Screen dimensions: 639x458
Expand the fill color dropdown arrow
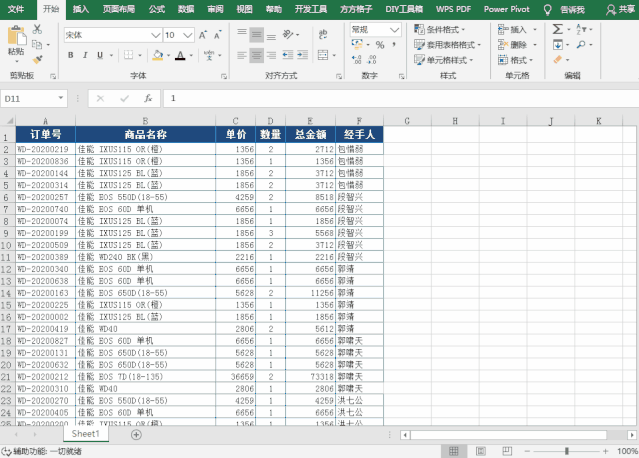(168, 55)
